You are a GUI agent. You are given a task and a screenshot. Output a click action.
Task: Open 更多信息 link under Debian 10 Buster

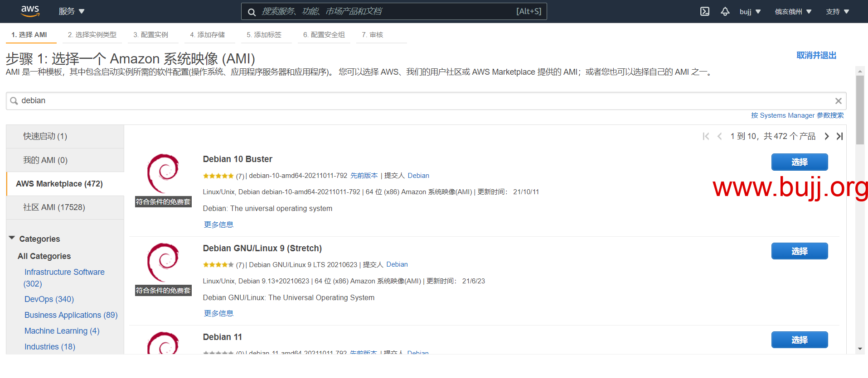[218, 225]
